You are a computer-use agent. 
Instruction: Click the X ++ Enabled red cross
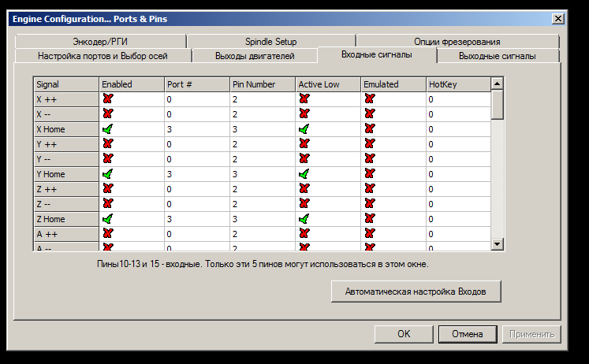pyautogui.click(x=107, y=99)
